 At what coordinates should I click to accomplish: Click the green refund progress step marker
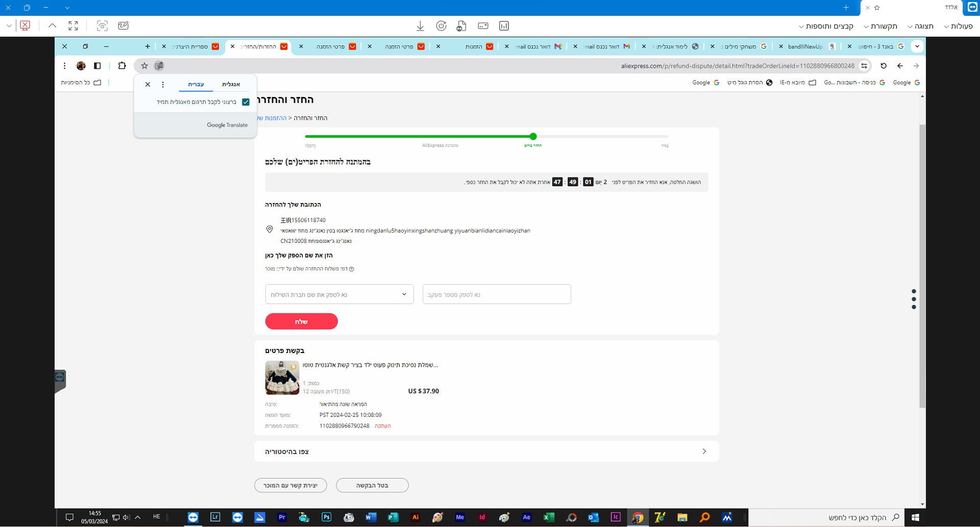click(533, 136)
